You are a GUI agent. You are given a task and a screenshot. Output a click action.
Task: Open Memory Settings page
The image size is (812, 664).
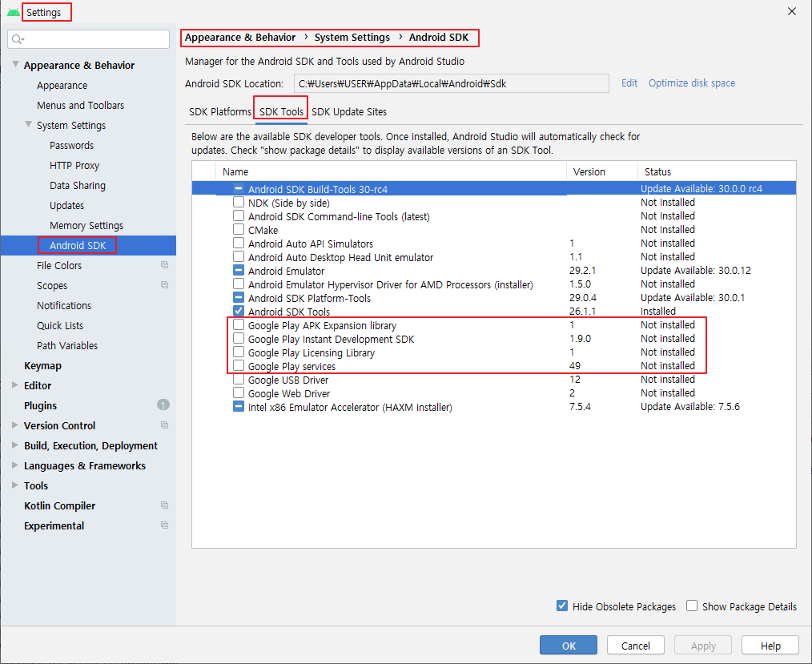[x=86, y=225]
